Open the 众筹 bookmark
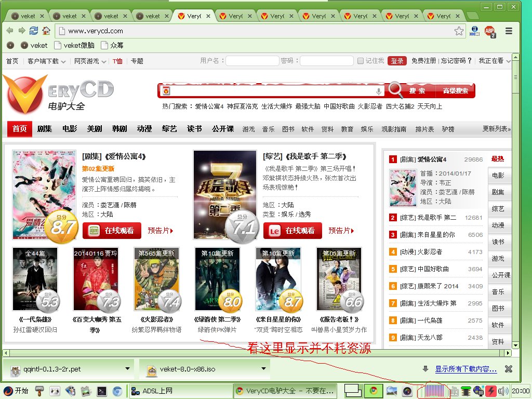 coord(112,45)
